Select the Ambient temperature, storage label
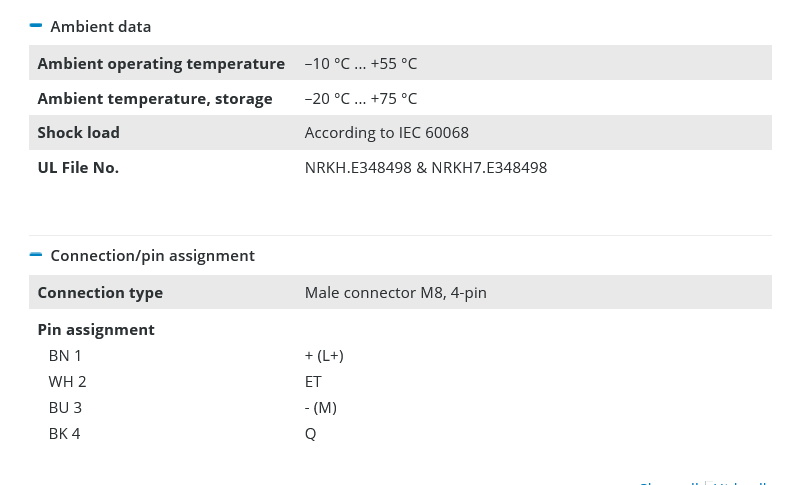The image size is (800, 485). click(x=155, y=99)
